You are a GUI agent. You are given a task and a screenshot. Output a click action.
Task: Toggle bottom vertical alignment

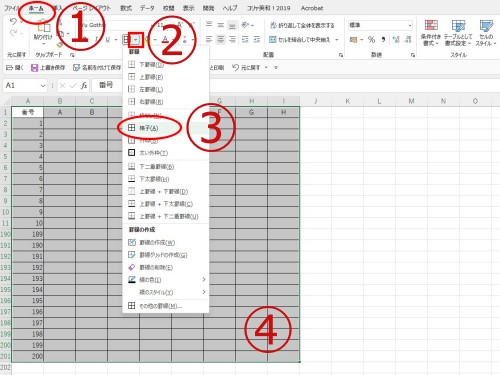232,25
